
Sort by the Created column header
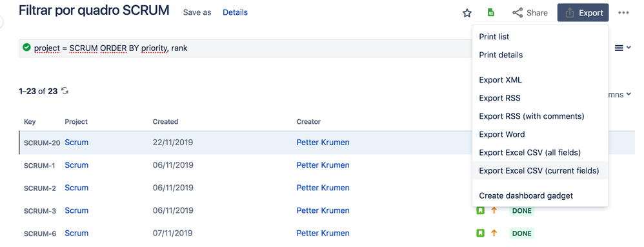coord(165,122)
